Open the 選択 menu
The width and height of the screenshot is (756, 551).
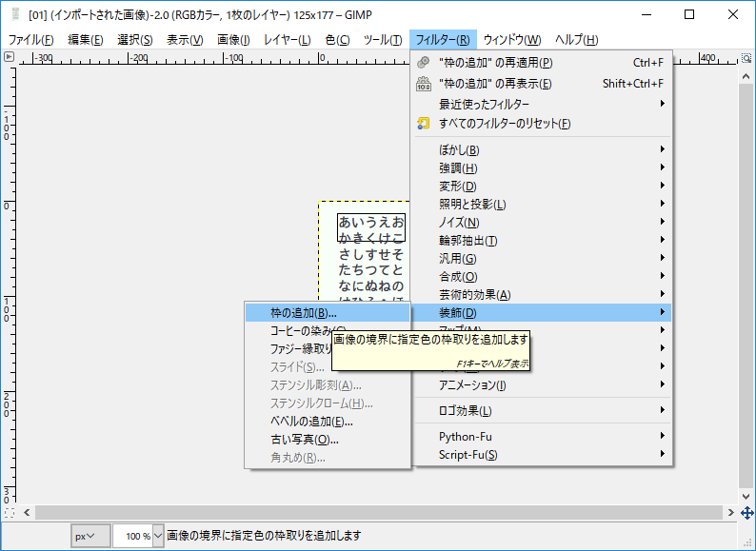pyautogui.click(x=135, y=40)
